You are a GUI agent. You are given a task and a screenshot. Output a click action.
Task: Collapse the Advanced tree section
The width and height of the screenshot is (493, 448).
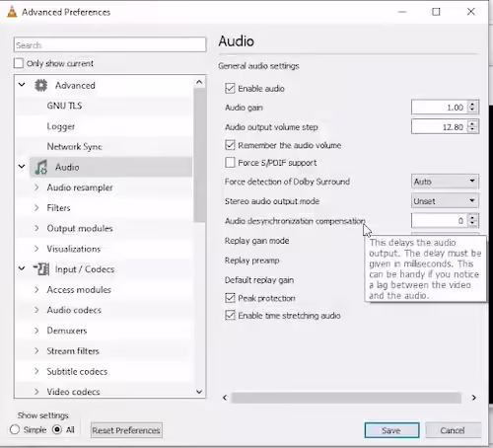pyautogui.click(x=22, y=85)
